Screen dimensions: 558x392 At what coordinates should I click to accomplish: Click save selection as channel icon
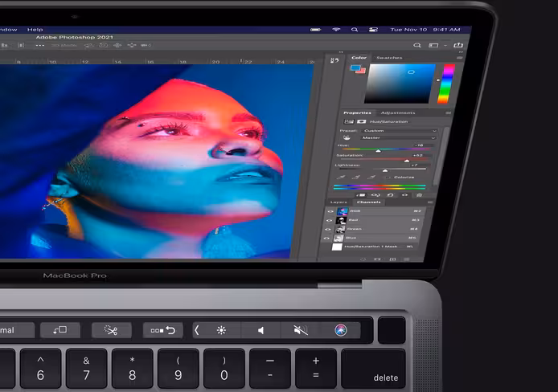(x=378, y=259)
